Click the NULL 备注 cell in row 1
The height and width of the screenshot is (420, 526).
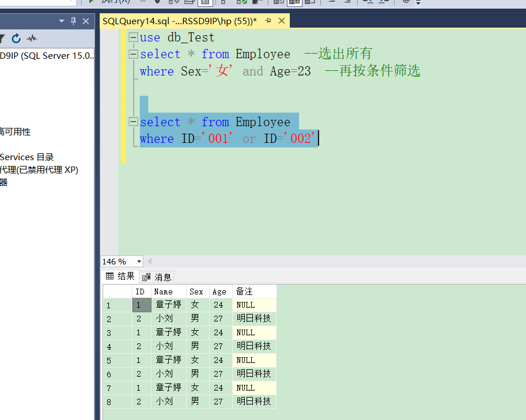pyautogui.click(x=255, y=305)
